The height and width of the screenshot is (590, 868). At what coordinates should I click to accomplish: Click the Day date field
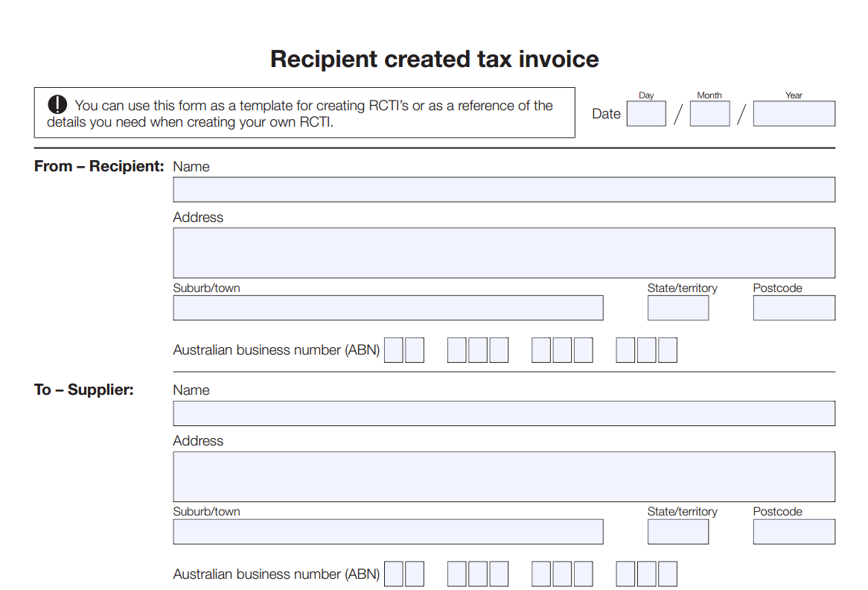coord(646,113)
